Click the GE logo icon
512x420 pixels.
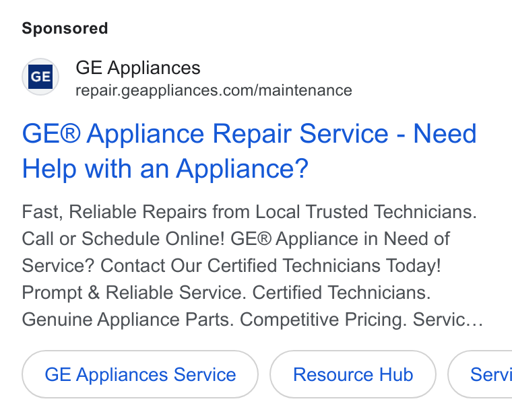click(x=40, y=77)
